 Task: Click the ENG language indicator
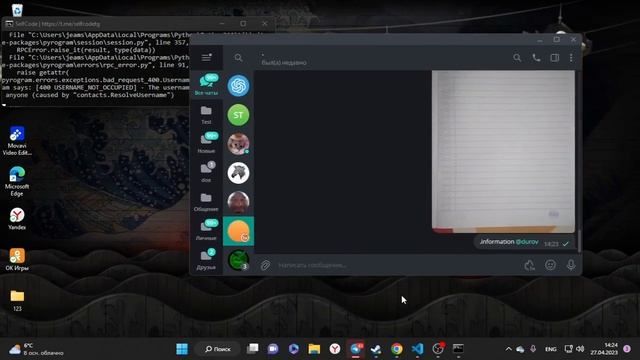(x=551, y=349)
